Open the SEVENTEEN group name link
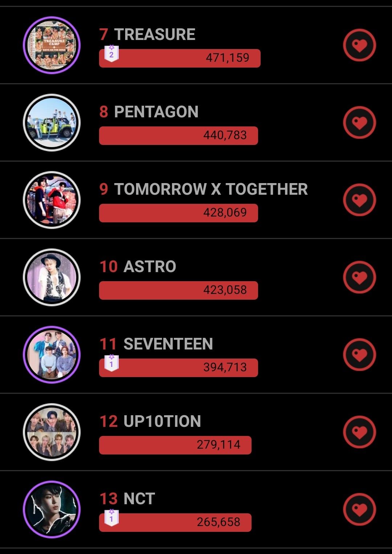Screen dimensions: 392x554 168,344
